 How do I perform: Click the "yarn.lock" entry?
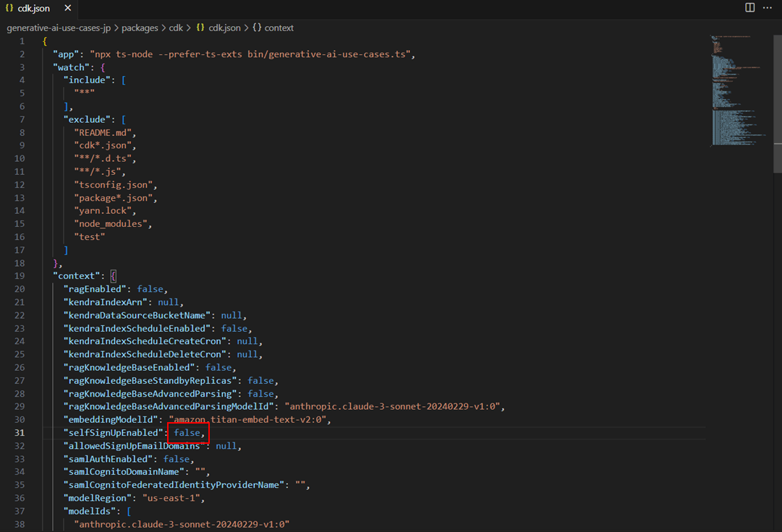[x=103, y=211]
